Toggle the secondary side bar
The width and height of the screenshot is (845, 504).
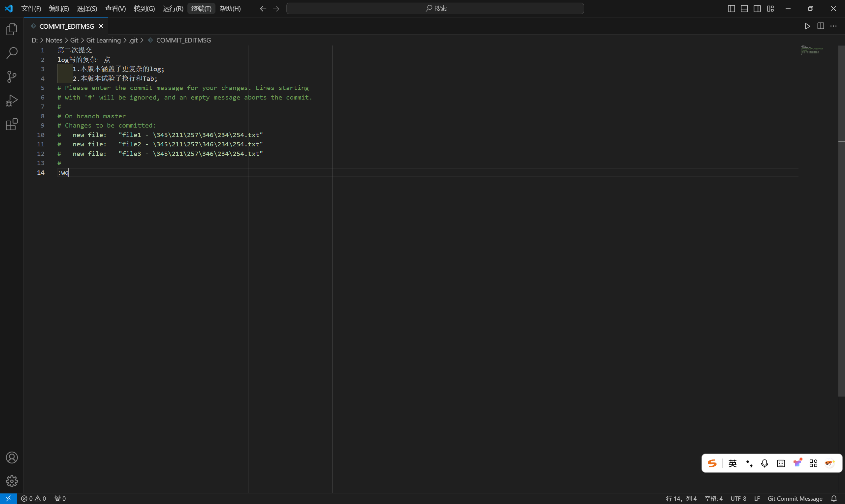point(757,9)
